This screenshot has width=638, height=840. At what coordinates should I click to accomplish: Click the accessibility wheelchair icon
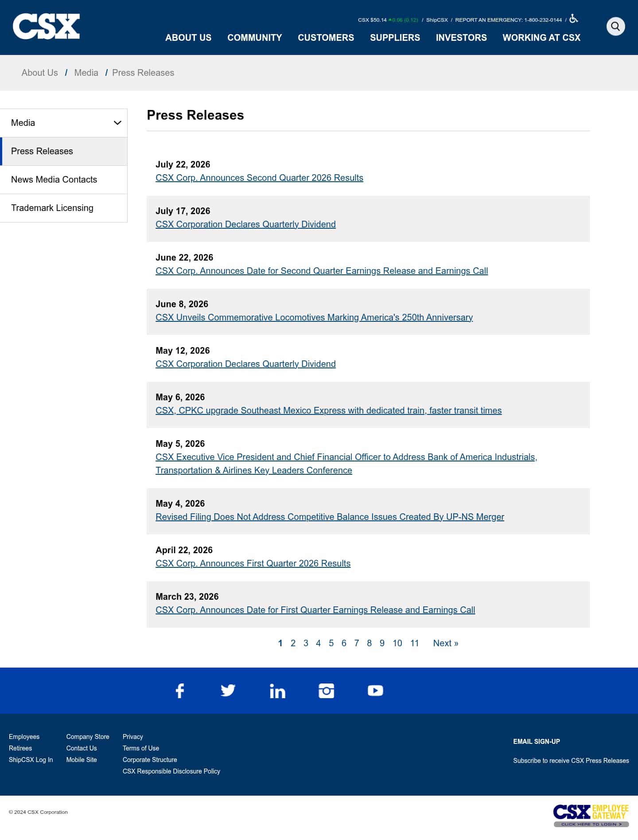tap(574, 19)
